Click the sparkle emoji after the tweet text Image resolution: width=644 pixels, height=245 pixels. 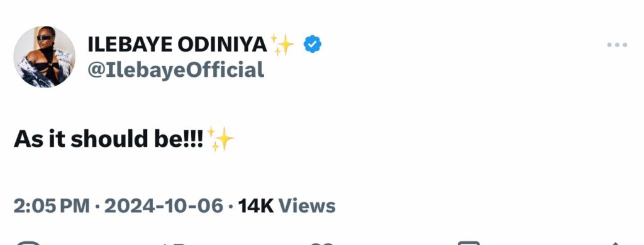pyautogui.click(x=220, y=139)
